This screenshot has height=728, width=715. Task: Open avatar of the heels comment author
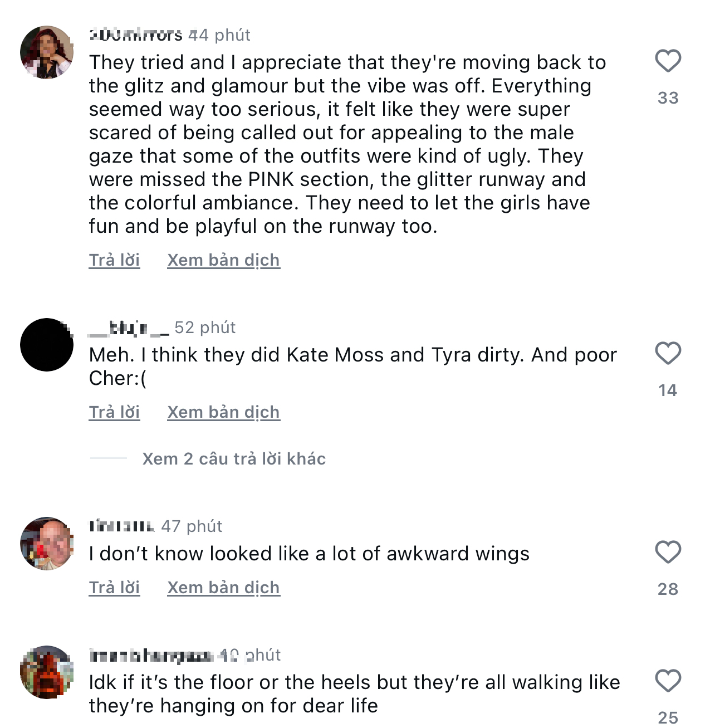tap(47, 672)
